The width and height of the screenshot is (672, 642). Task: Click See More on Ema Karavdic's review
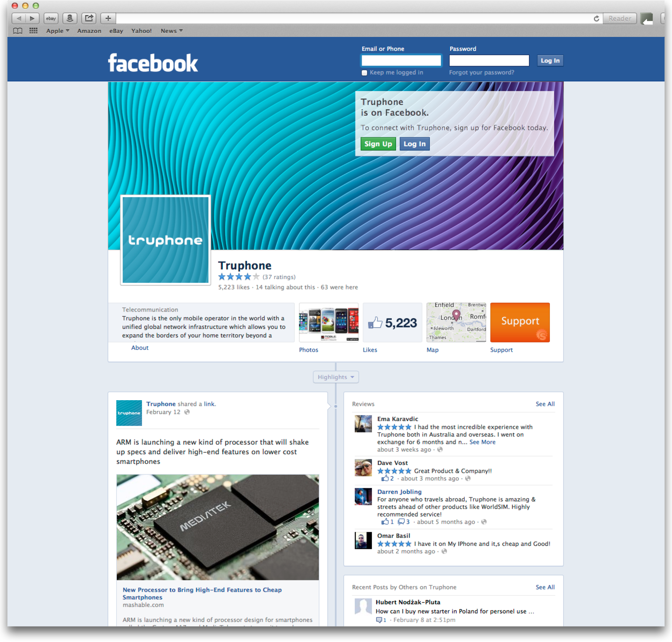pyautogui.click(x=482, y=442)
